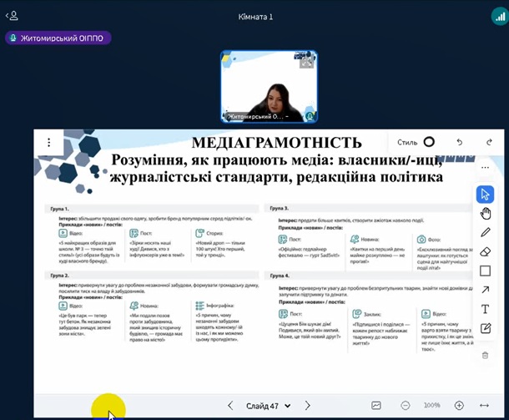Open the Стиль style picker
The height and width of the screenshot is (420, 509).
pos(416,142)
